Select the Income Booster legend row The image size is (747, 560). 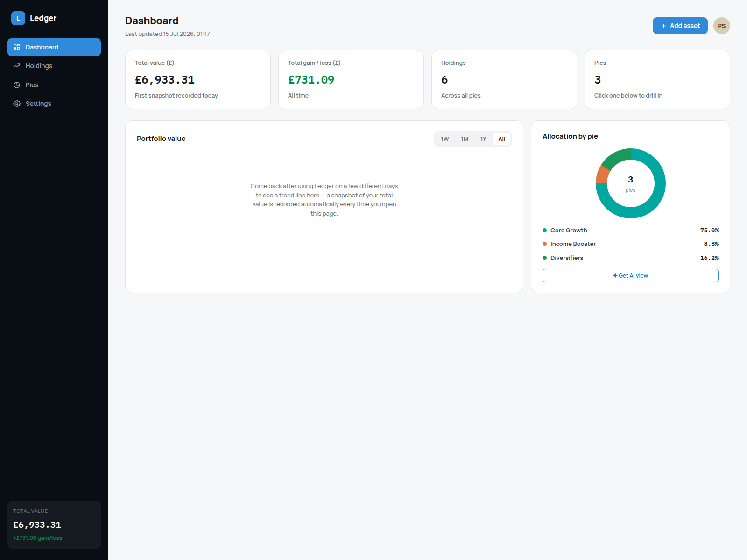tap(630, 244)
